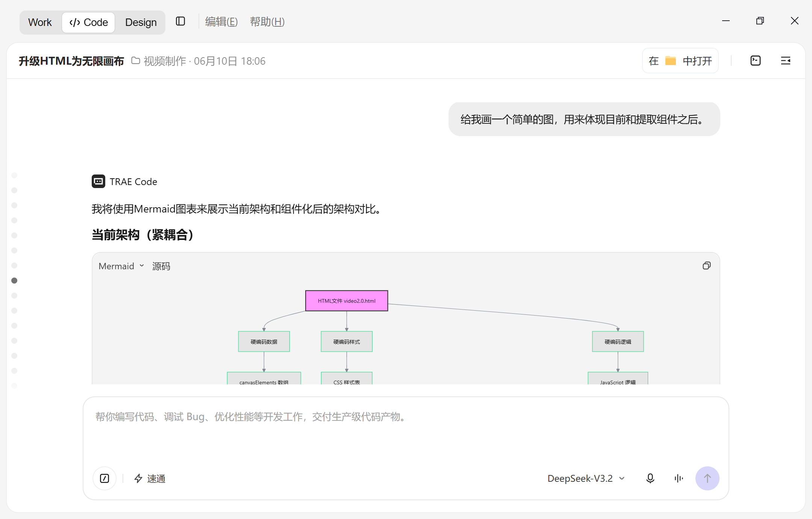812x519 pixels.
Task: Switch to Design mode
Action: coord(141,23)
